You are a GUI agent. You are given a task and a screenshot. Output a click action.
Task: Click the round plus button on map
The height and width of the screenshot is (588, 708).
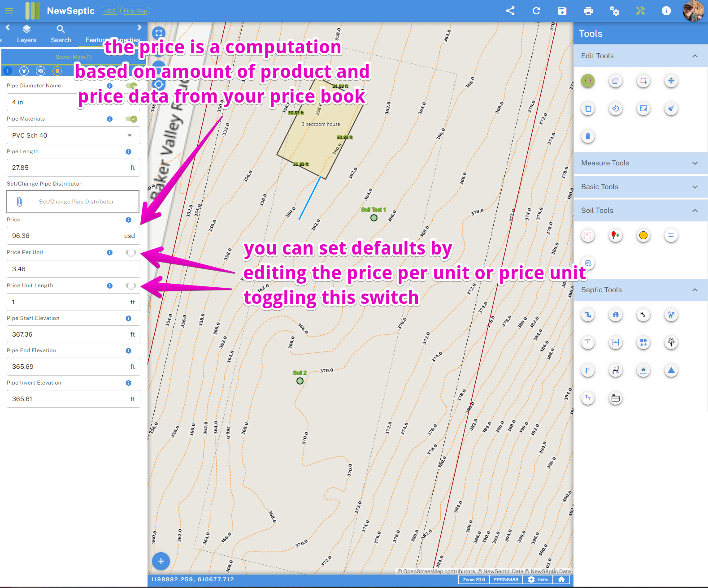coord(161,561)
